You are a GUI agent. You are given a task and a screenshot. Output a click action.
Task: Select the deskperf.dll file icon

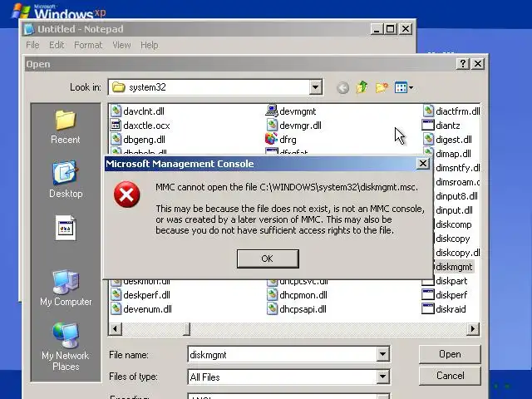pos(116,294)
